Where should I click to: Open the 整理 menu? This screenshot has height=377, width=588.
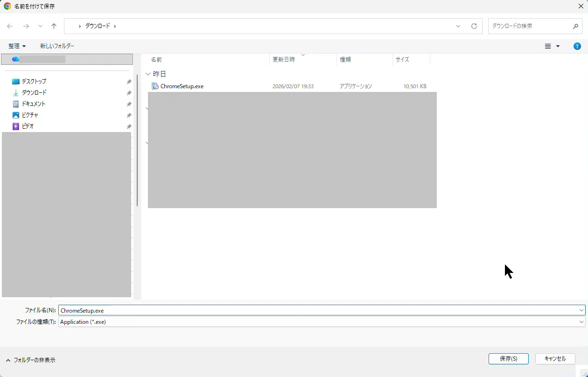17,46
